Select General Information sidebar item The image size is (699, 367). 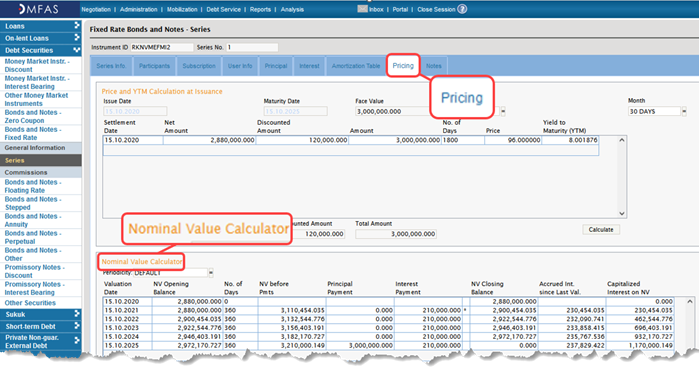(x=41, y=148)
